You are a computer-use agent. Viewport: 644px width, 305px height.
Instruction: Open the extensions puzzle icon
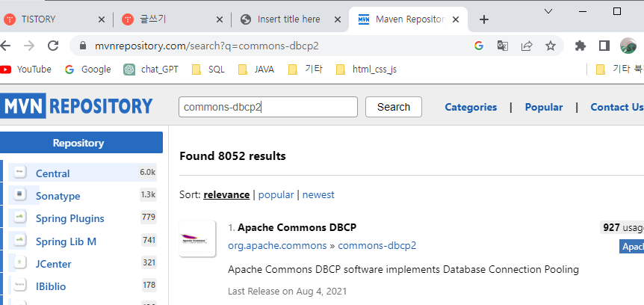pyautogui.click(x=580, y=46)
